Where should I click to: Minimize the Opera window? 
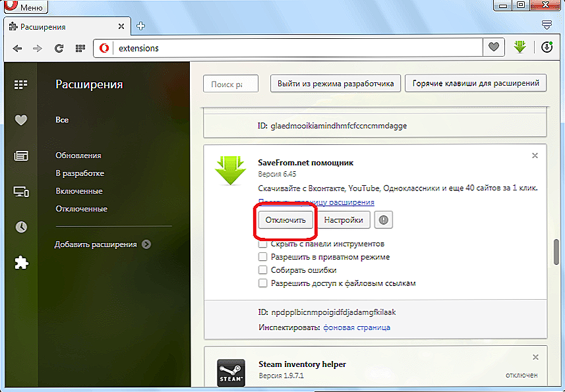(x=504, y=5)
